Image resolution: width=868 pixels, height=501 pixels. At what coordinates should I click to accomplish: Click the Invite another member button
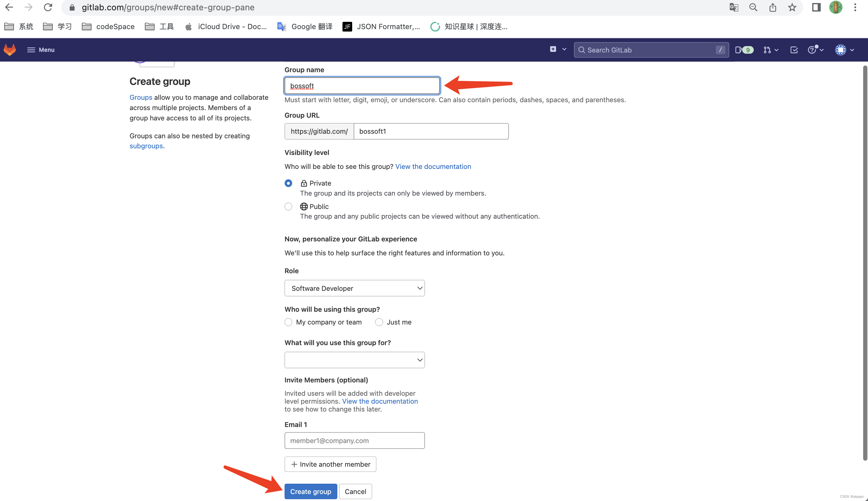pos(330,464)
